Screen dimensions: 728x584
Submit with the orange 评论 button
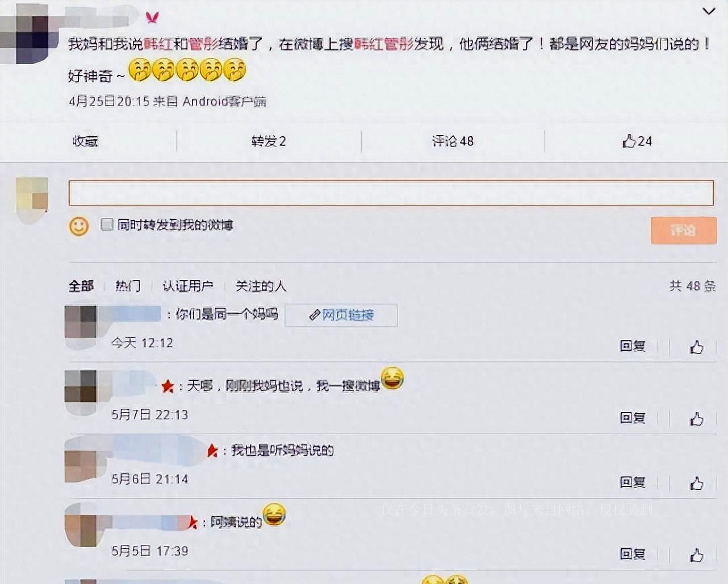[683, 230]
